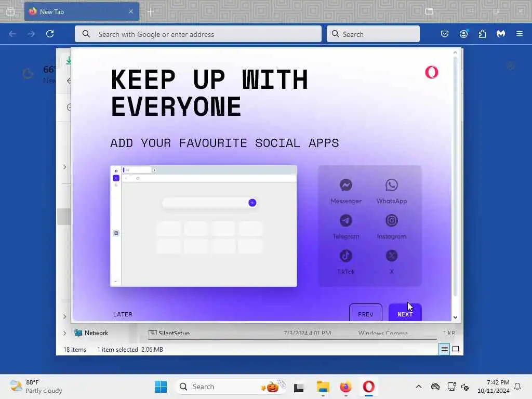Screen dimensions: 532x399
Task: Click the Opera browser preview thumbnail
Action: [204, 226]
